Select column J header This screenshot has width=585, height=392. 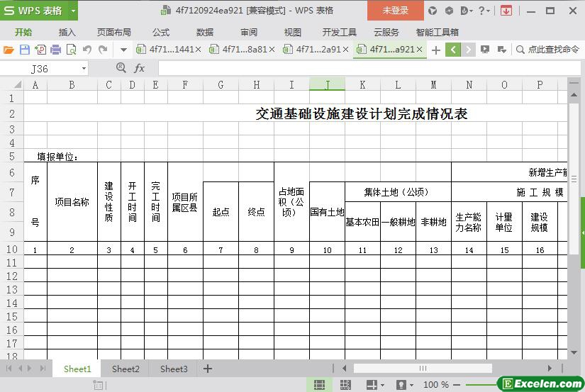pyautogui.click(x=327, y=84)
